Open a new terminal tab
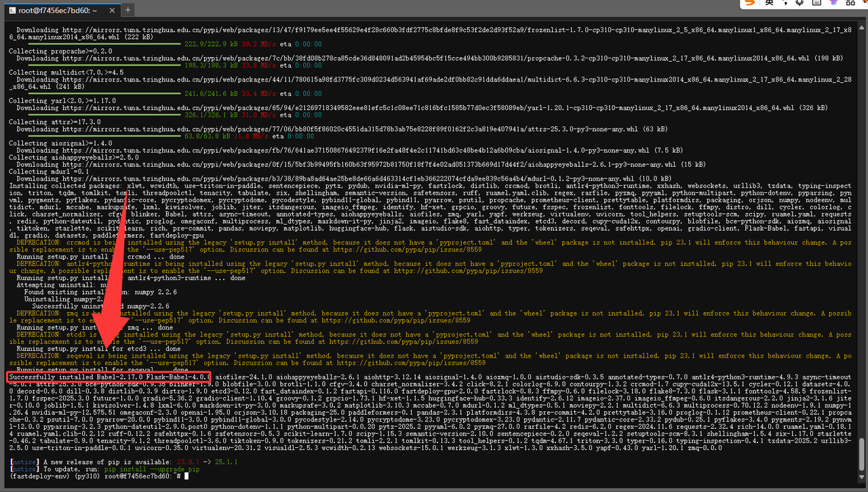 [128, 10]
